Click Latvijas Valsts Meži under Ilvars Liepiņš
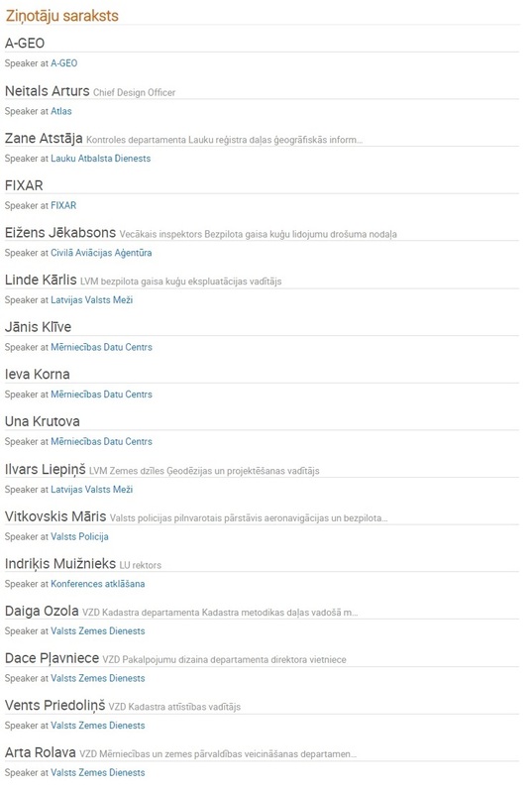 point(91,490)
